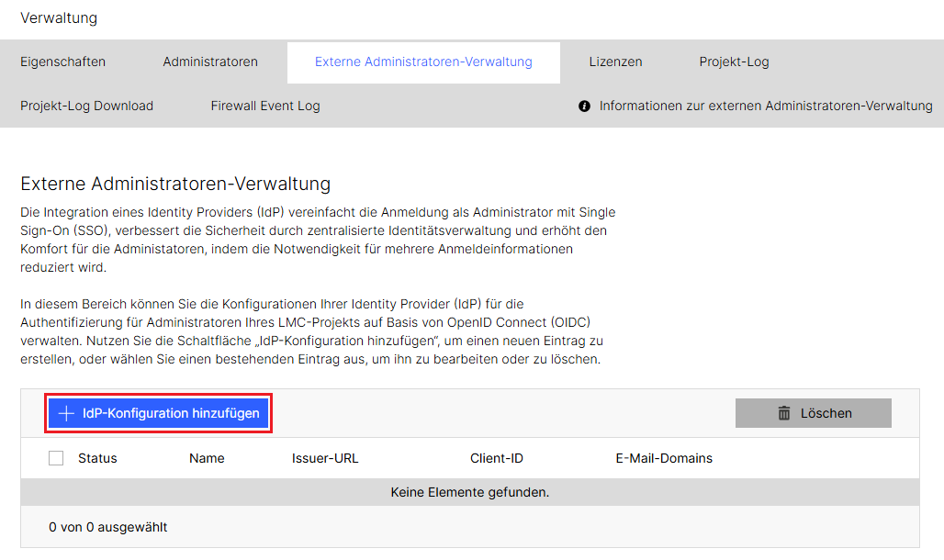Click the Verwaltung page heading
The image size is (944, 560).
[58, 17]
